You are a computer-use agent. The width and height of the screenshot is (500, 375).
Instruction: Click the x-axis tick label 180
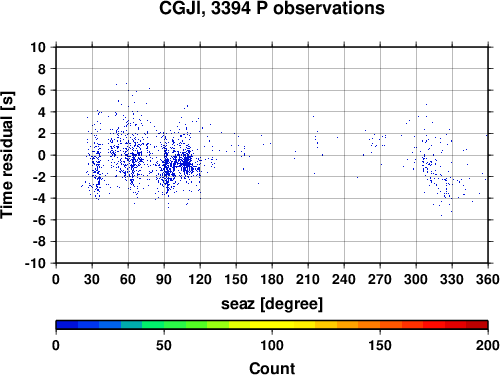tap(272, 279)
